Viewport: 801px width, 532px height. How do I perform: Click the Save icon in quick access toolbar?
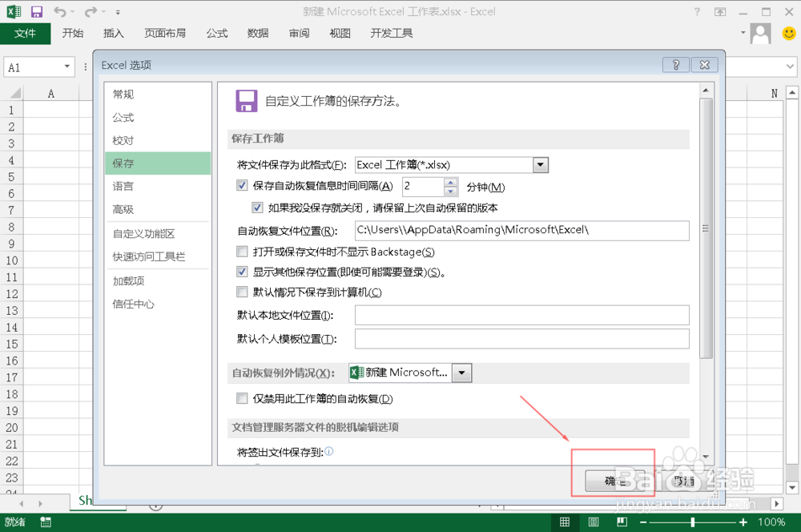coord(37,11)
